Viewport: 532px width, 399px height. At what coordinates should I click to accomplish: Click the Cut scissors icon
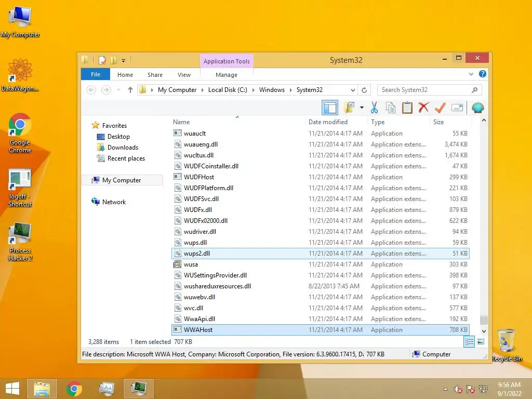click(374, 108)
